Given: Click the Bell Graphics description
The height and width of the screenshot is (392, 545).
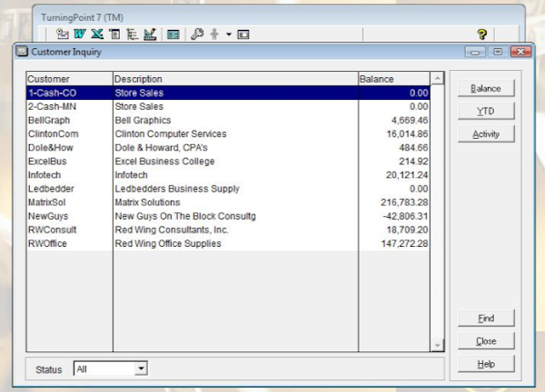Looking at the screenshot, I should coord(143,120).
